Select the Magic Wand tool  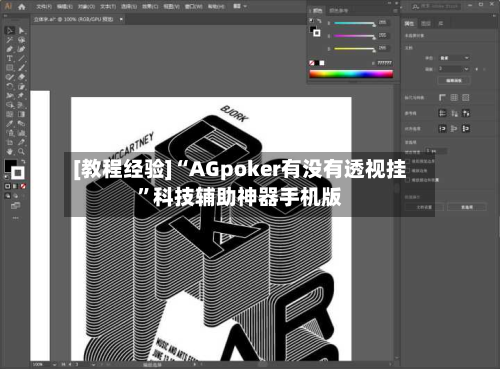tap(10, 40)
